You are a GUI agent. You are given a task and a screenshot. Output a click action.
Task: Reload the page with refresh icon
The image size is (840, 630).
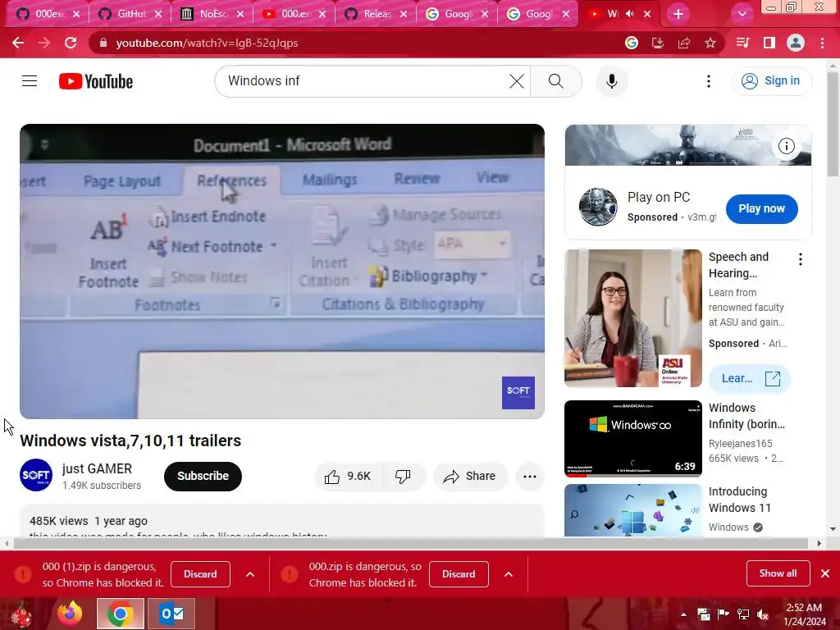71,43
